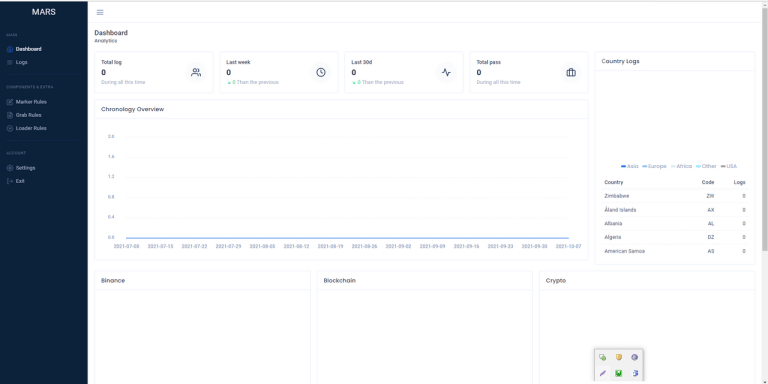Toggle the Asia legend series

[629, 167]
